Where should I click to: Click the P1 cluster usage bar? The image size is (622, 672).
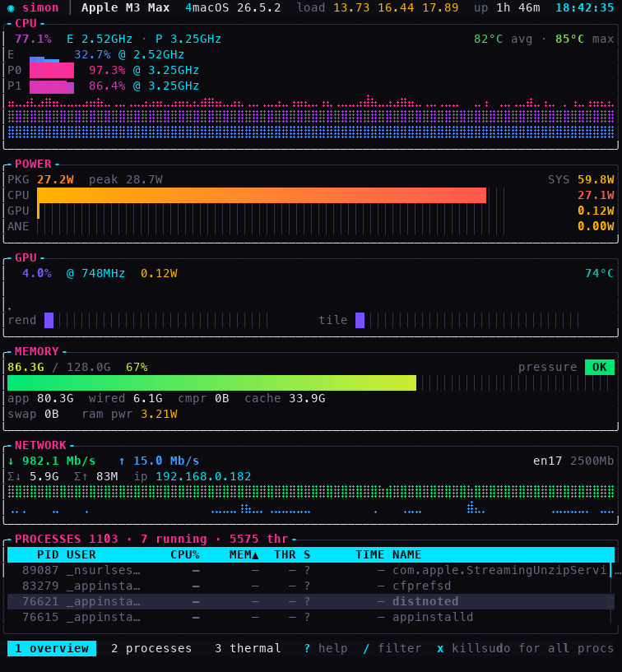(x=52, y=86)
